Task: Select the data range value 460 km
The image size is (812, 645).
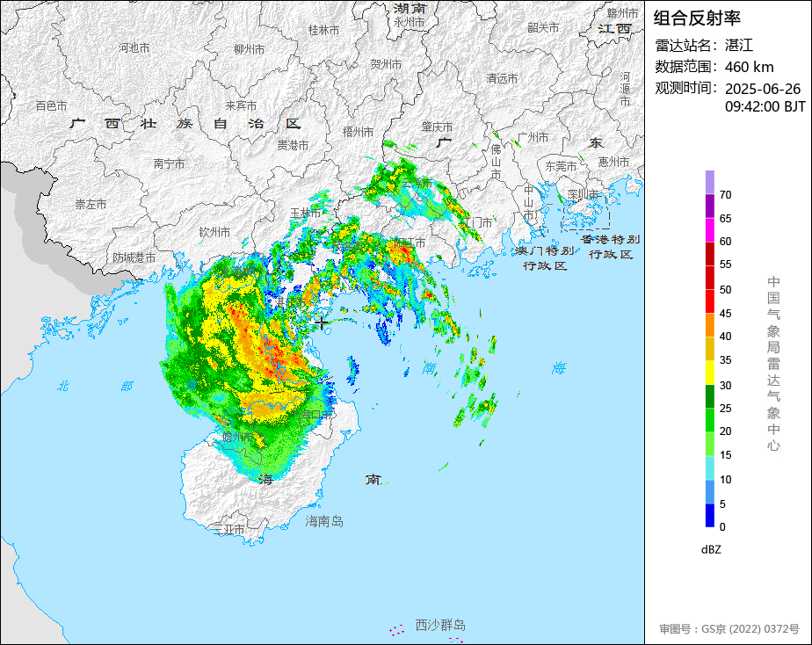Action: (749, 67)
